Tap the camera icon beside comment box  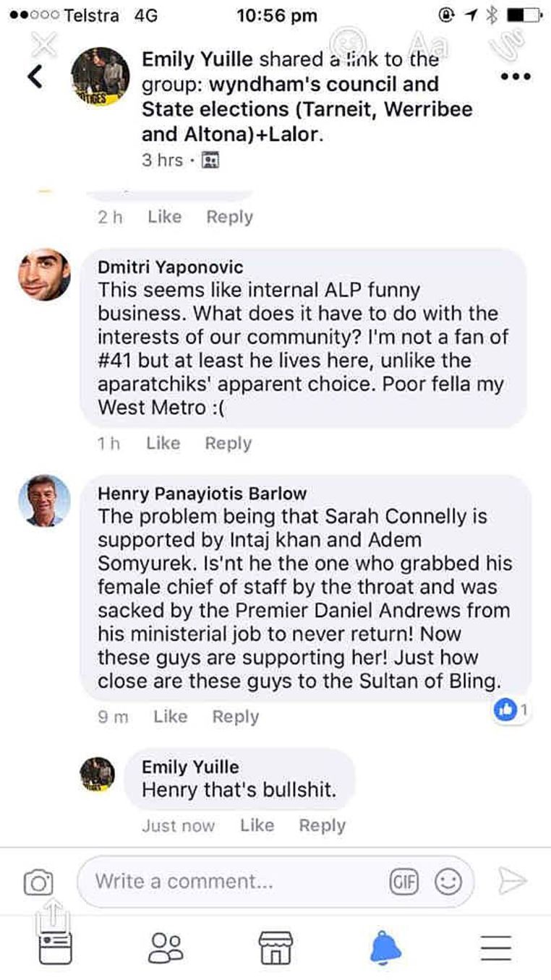[x=38, y=882]
